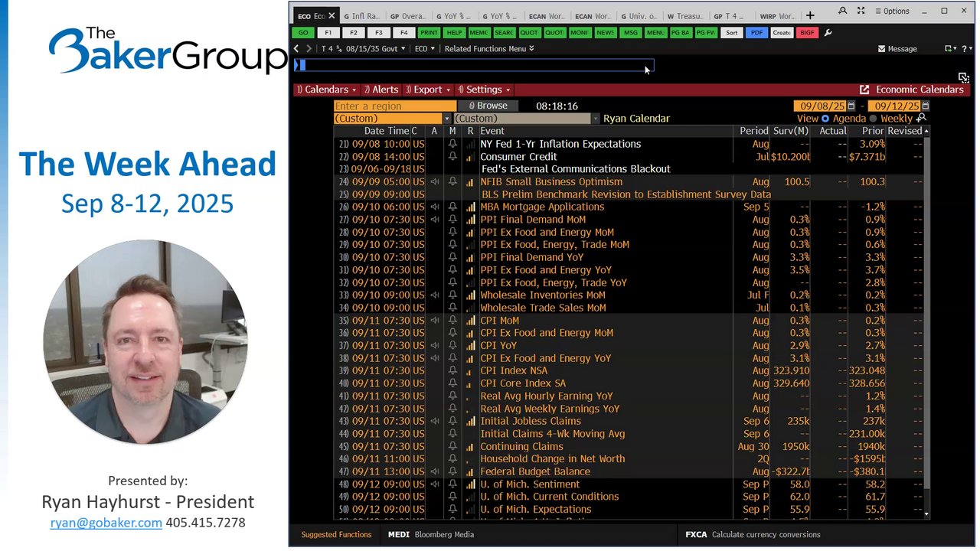Open the wrench toolbar customization icon
Viewport: 980px width, 551px height.
click(x=828, y=33)
